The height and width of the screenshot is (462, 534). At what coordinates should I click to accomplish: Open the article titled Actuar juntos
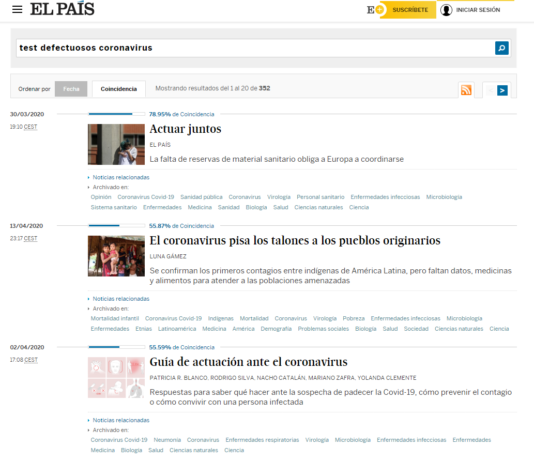click(x=185, y=129)
